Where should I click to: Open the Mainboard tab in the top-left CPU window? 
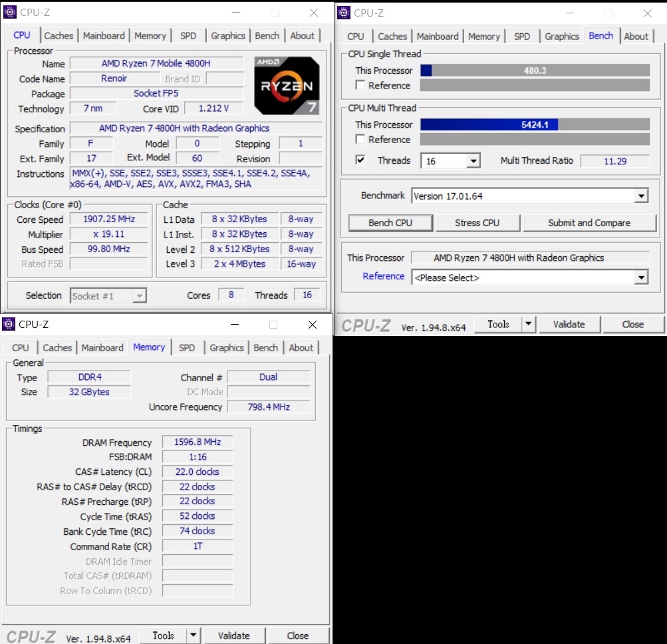coord(104,36)
